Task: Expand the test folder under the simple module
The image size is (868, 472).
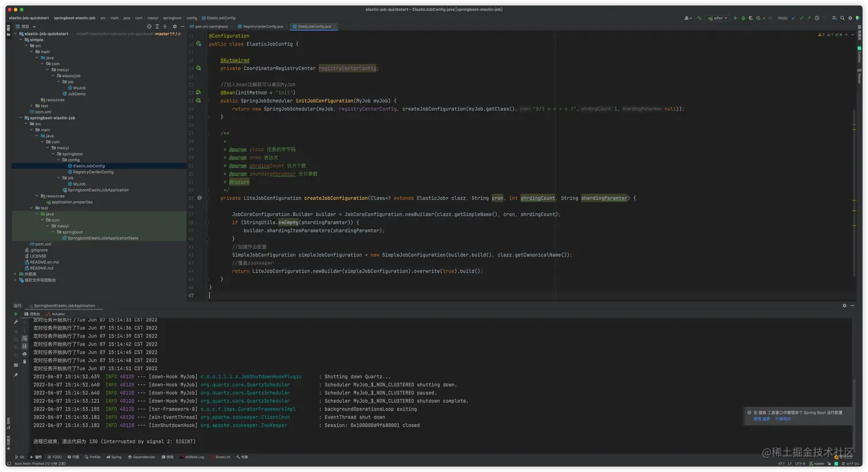Action: point(32,106)
